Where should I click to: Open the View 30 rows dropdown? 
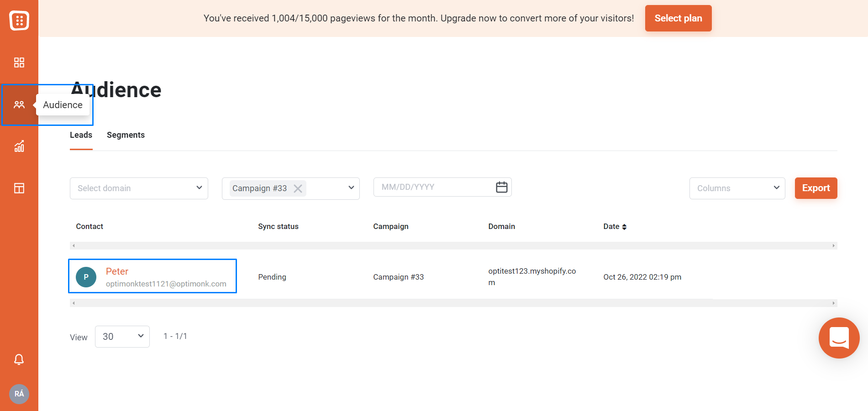click(x=122, y=337)
